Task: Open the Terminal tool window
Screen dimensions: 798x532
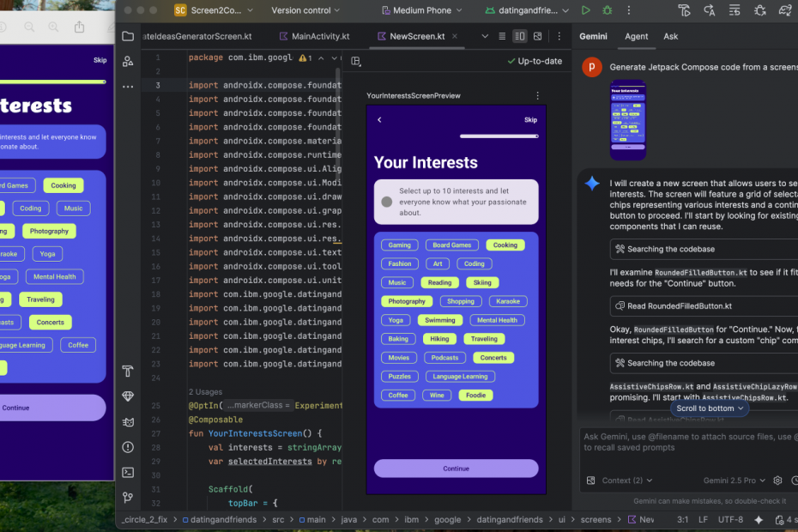Action: (128, 472)
